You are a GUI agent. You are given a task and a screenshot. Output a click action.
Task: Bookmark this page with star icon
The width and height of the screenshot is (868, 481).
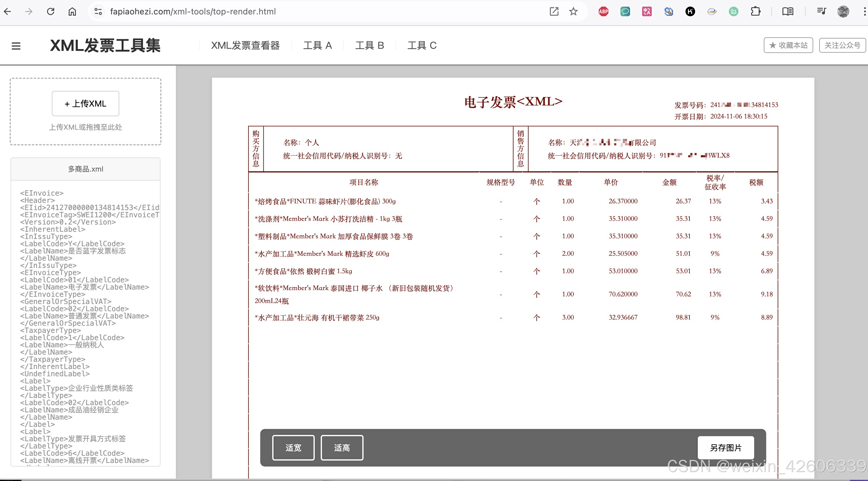pyautogui.click(x=573, y=11)
